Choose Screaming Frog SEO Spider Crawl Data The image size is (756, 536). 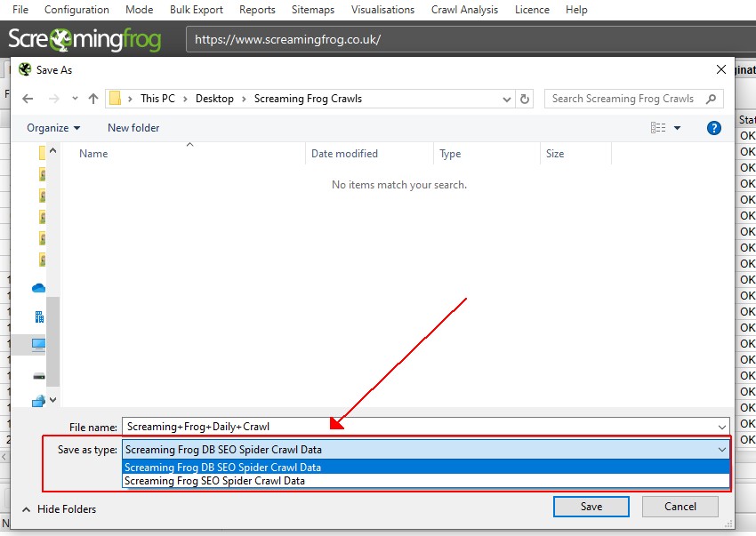214,481
